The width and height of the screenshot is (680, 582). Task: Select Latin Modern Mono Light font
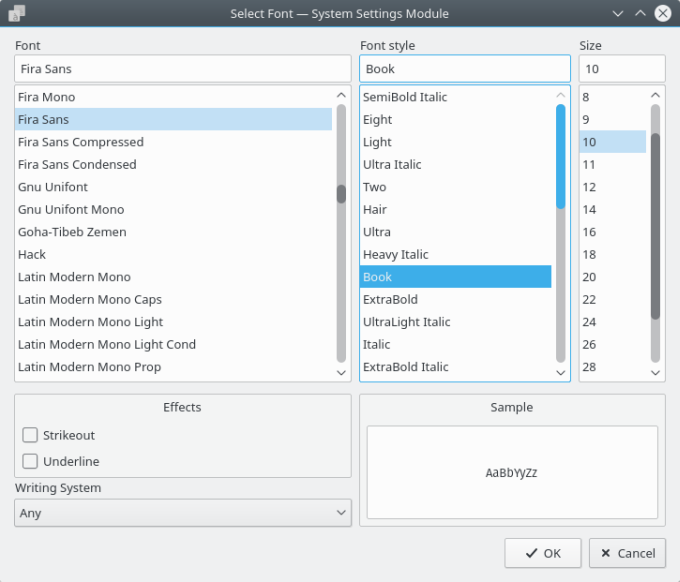(x=173, y=322)
